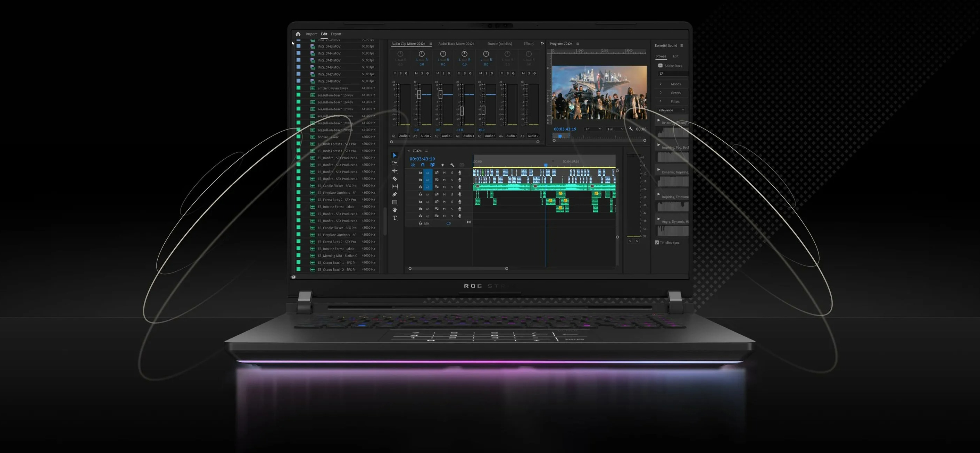980x453 pixels.
Task: Open the Fit zoom level dropdown
Action: pos(593,129)
